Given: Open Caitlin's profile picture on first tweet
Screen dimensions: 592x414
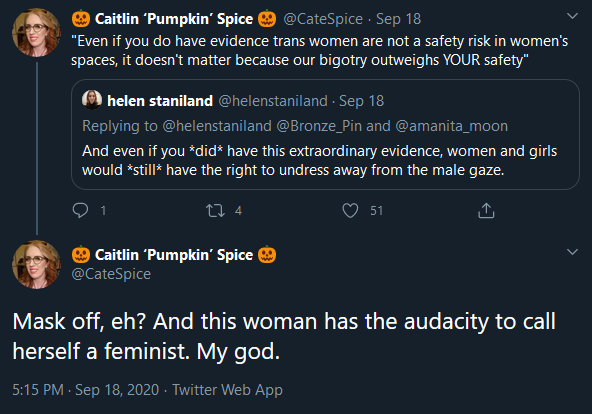Looking at the screenshot, I should [x=36, y=32].
